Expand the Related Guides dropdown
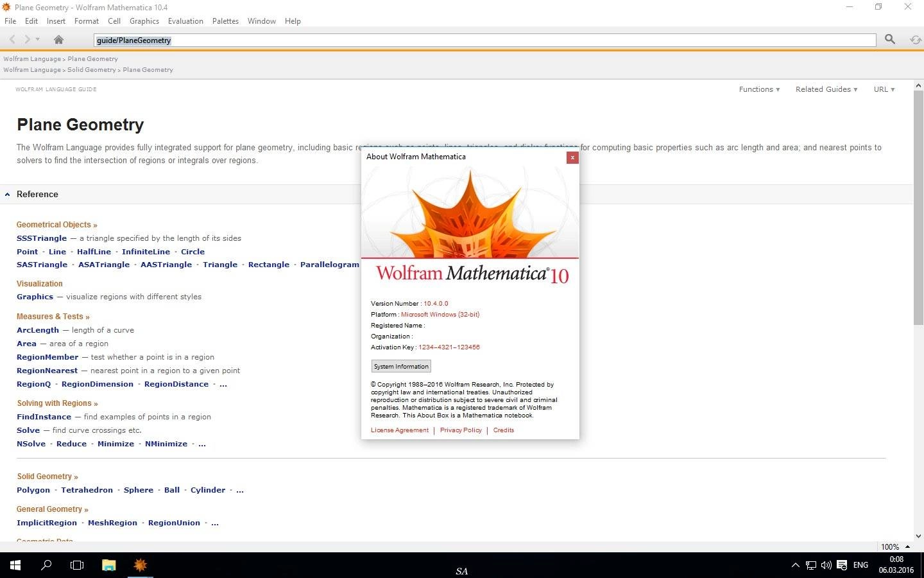Viewport: 924px width, 578px height. click(826, 89)
